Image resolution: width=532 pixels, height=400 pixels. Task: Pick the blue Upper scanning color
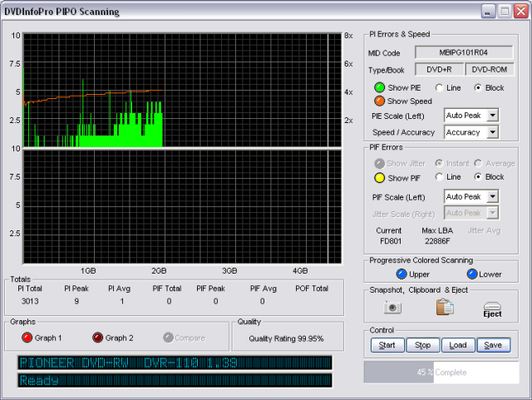click(x=401, y=274)
